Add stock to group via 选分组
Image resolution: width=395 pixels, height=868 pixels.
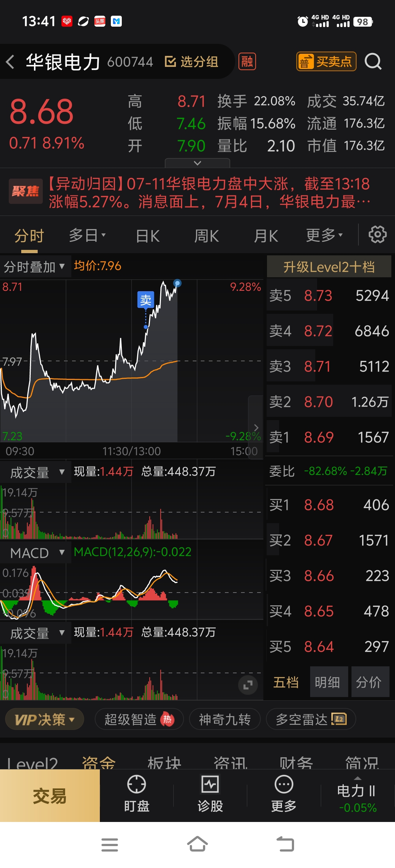(x=192, y=62)
